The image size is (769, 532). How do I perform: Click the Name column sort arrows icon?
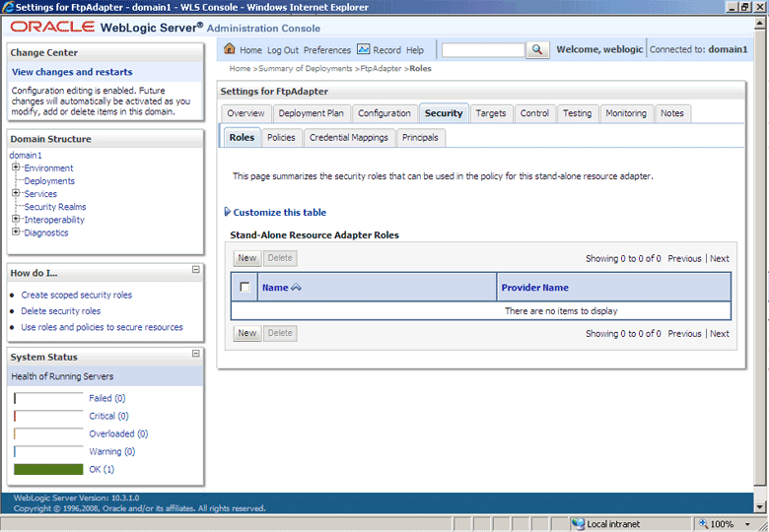296,288
